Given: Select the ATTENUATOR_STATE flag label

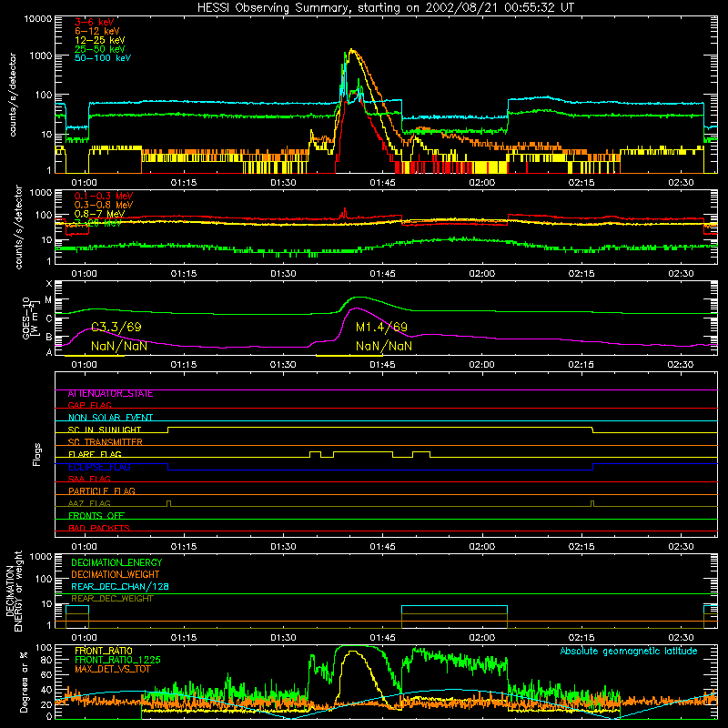Looking at the screenshot, I should click(110, 394).
